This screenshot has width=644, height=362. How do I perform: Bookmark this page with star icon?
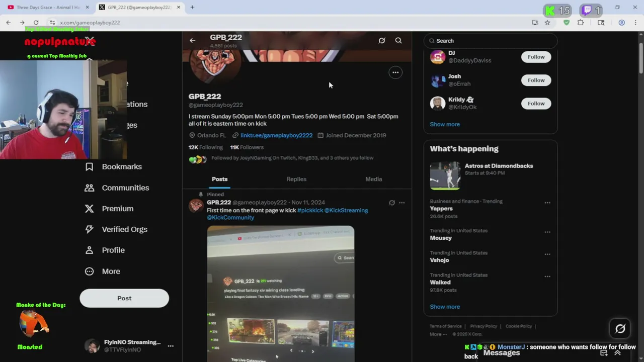[x=547, y=23]
